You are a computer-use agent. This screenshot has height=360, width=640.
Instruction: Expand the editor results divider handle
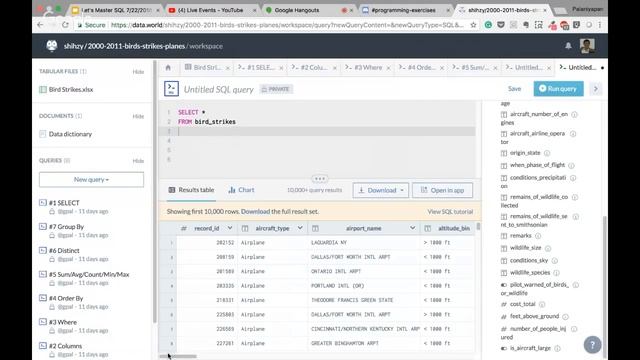(320, 179)
